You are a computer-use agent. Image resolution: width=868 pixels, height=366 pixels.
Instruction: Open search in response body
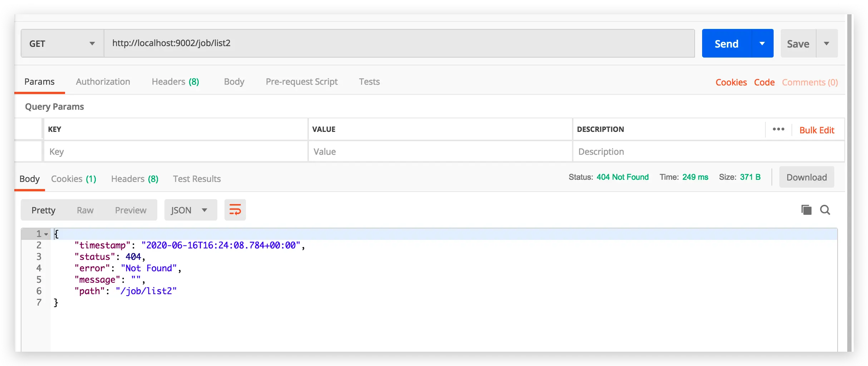(x=825, y=210)
